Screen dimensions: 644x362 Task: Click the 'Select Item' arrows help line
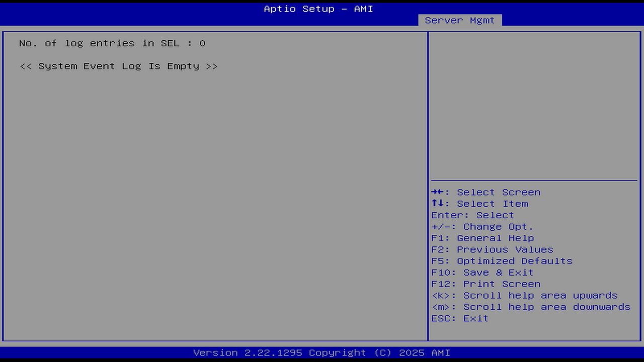click(480, 204)
